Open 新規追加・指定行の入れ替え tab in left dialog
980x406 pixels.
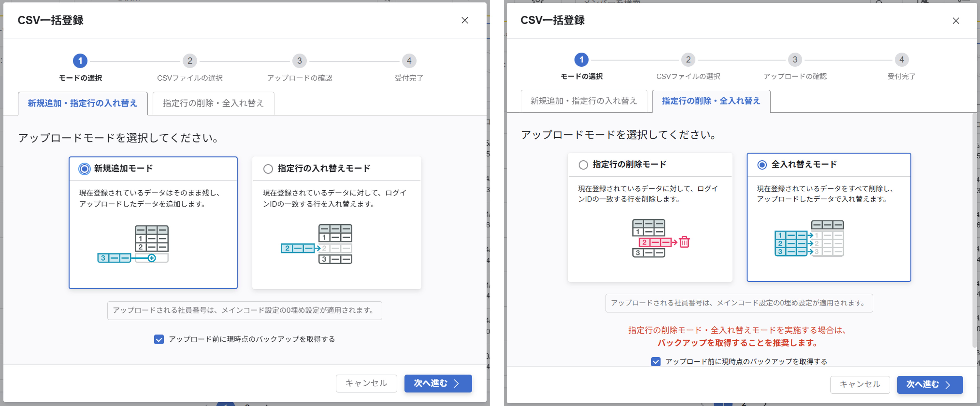click(83, 103)
